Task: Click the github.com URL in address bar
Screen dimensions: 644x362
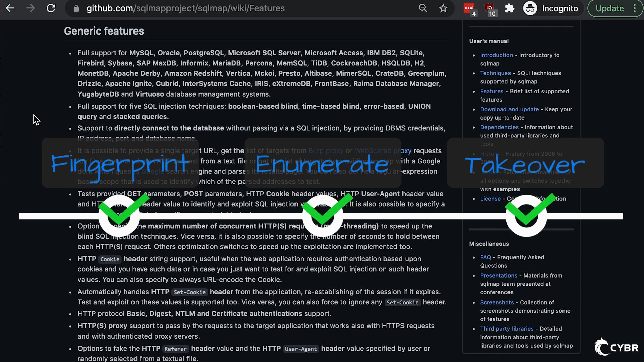Action: click(185, 8)
